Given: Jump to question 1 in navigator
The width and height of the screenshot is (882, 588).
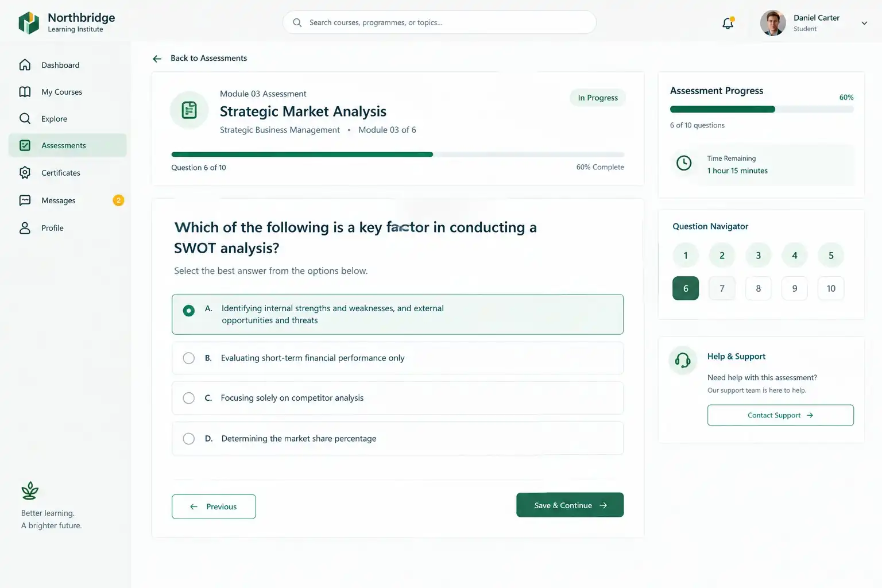Looking at the screenshot, I should click(x=686, y=256).
